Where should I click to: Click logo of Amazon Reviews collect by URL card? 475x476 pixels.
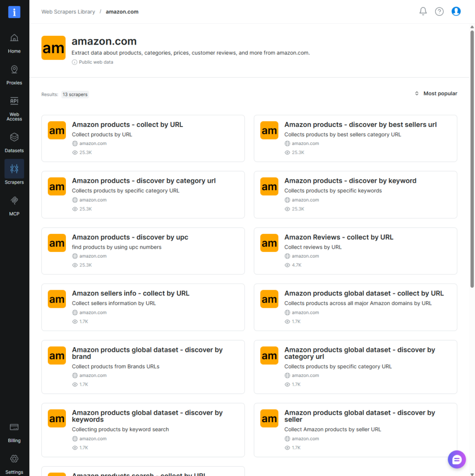269,243
